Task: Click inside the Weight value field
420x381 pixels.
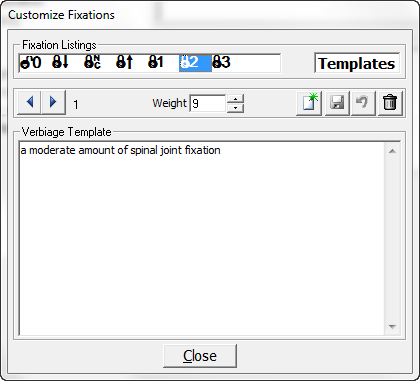Action: [x=207, y=104]
